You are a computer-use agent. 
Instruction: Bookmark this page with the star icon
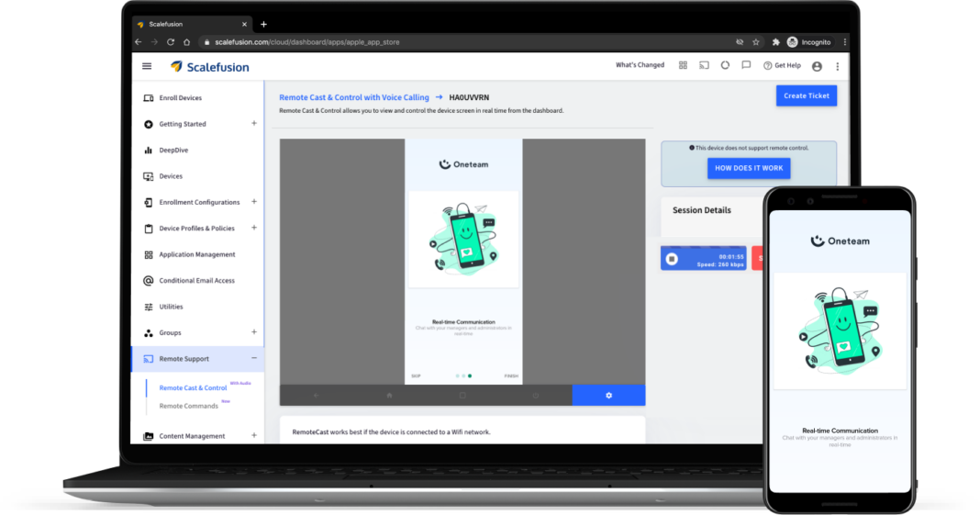[x=755, y=42]
